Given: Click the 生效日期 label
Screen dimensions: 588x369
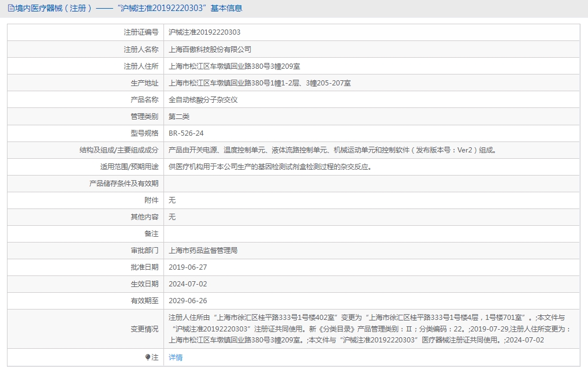Looking at the screenshot, I should pos(144,284).
